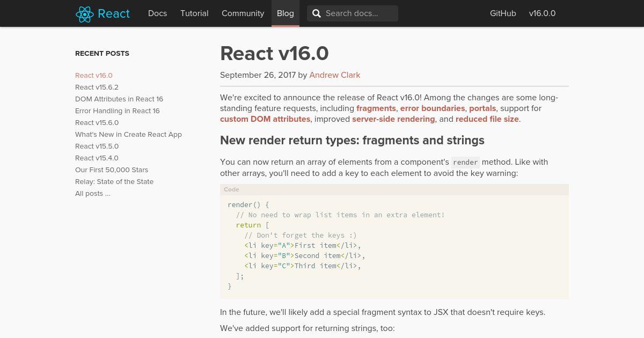
Task: Open the React v15.4.0 post
Action: click(97, 158)
